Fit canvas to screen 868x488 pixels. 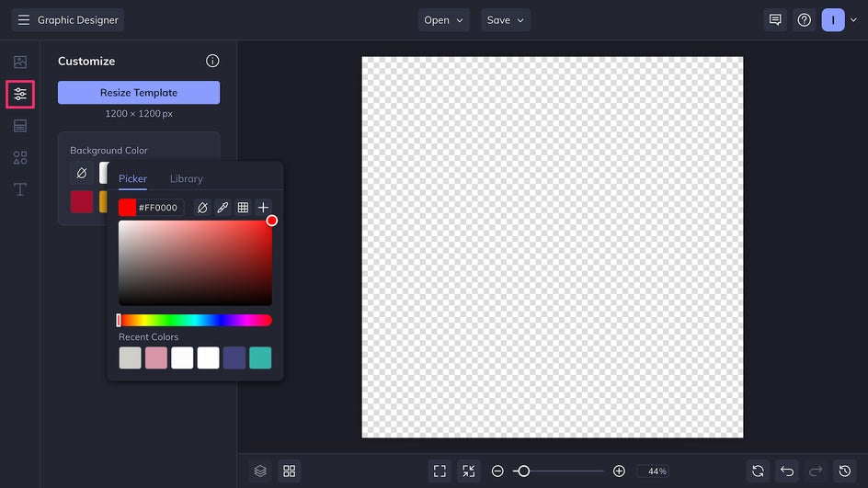coord(440,471)
